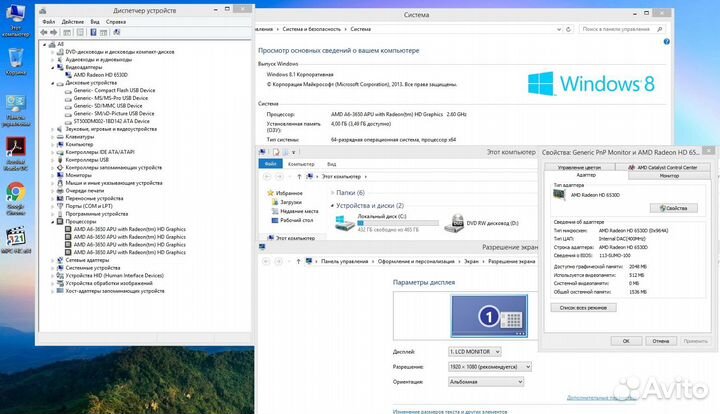Image resolution: width=720 pixels, height=414 pixels.
Task: Expand the Сетевые адаптеры tree node
Action: 52,260
